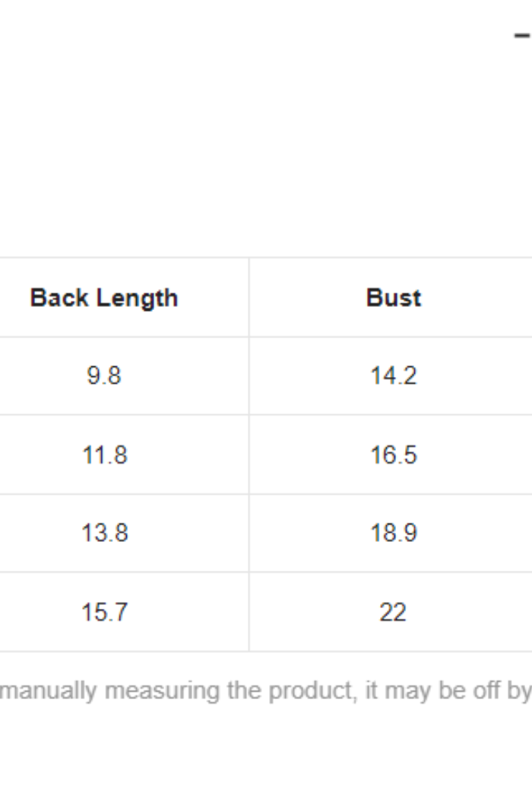Select the 15.7 back length value
The width and height of the screenshot is (532, 798).
coord(104,613)
